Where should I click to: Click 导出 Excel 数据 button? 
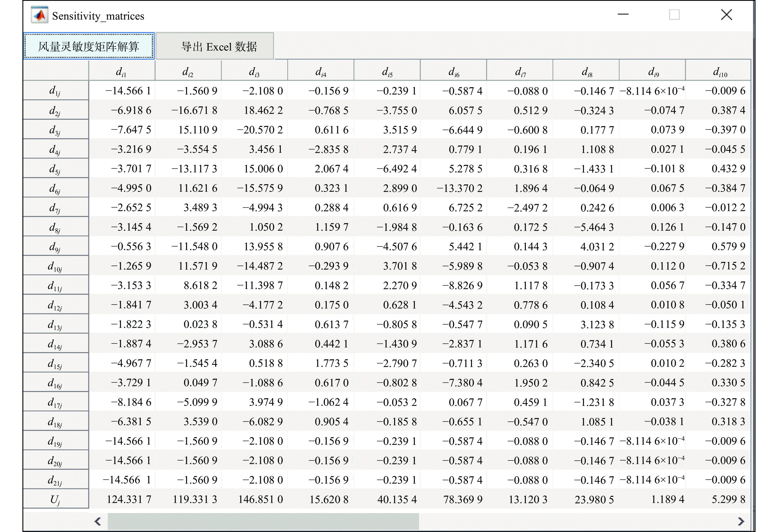tap(215, 46)
